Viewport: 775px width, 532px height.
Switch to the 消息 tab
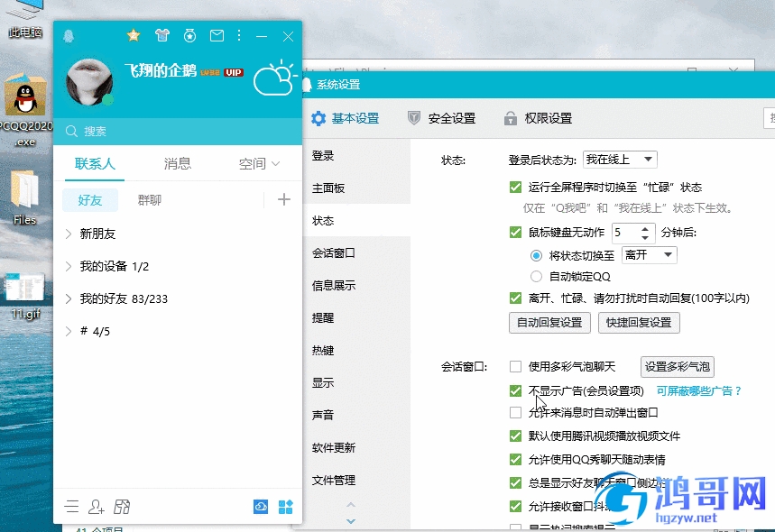[178, 163]
